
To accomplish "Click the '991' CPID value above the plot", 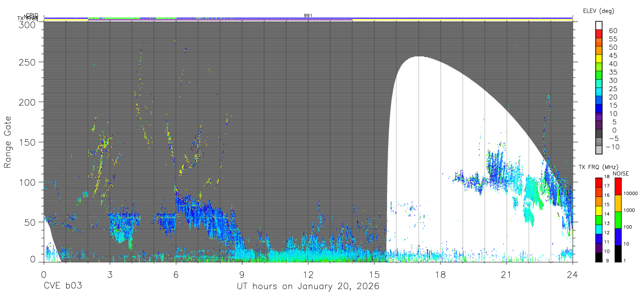I will [308, 16].
